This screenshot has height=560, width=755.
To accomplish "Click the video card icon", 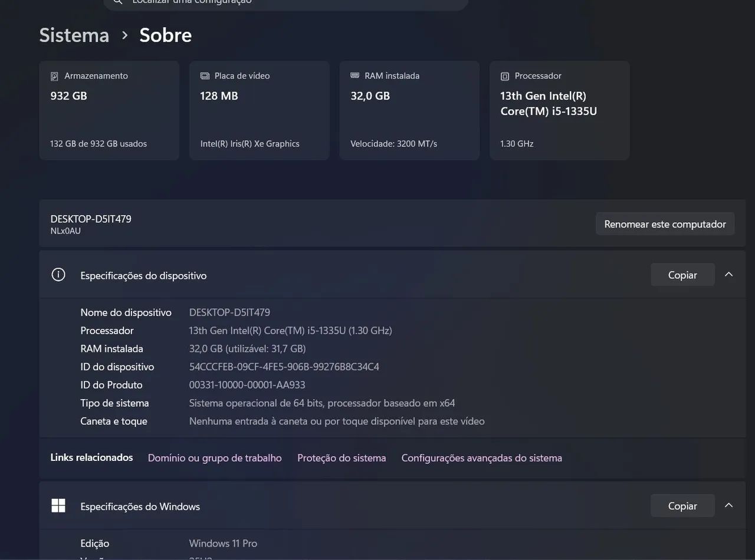I will (205, 76).
